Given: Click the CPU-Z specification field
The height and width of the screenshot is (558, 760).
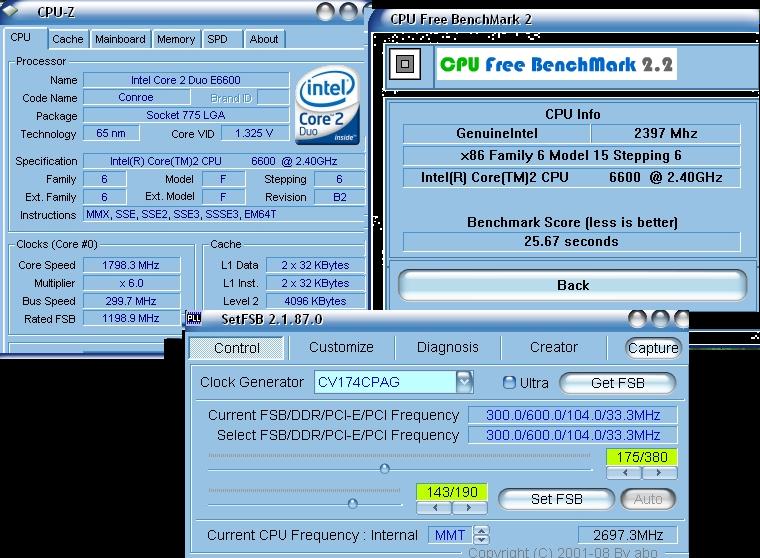Looking at the screenshot, I should pos(224,161).
